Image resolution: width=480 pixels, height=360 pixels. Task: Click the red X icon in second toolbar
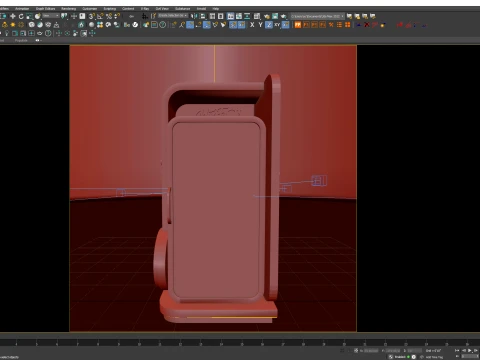367,25
